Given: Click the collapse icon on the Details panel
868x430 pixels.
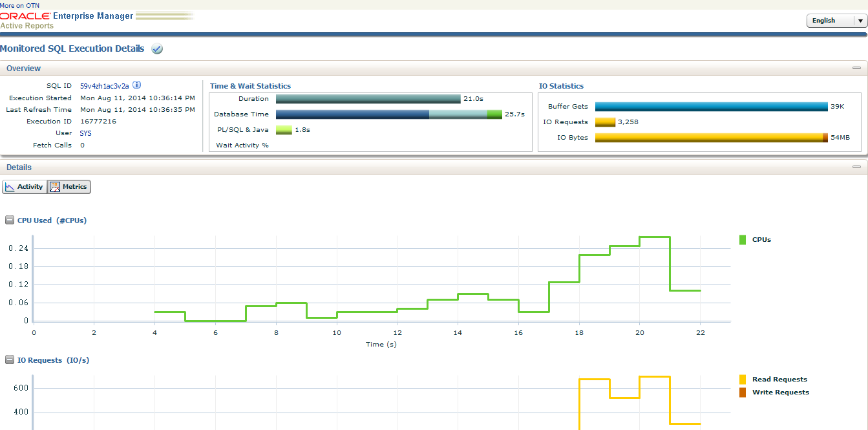Looking at the screenshot, I should coord(858,166).
